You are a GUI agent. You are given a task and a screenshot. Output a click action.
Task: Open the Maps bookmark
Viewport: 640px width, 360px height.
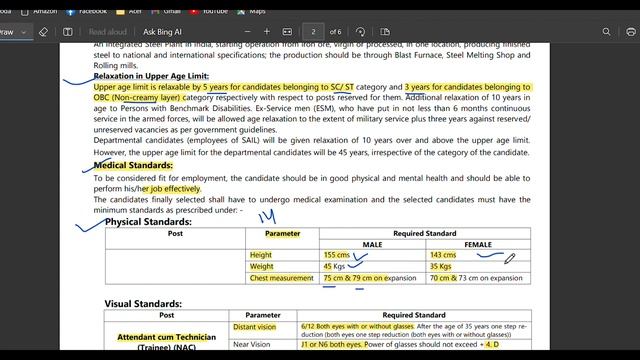click(251, 11)
